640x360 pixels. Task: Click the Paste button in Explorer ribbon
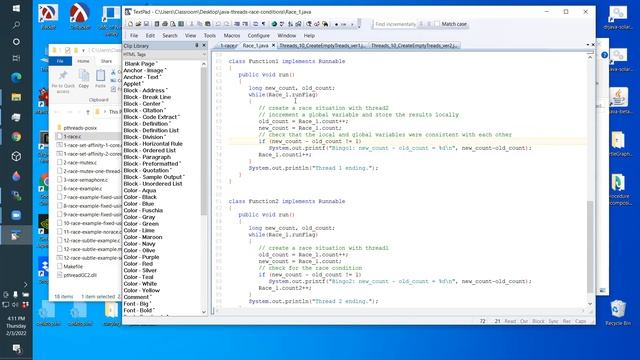(100, 79)
